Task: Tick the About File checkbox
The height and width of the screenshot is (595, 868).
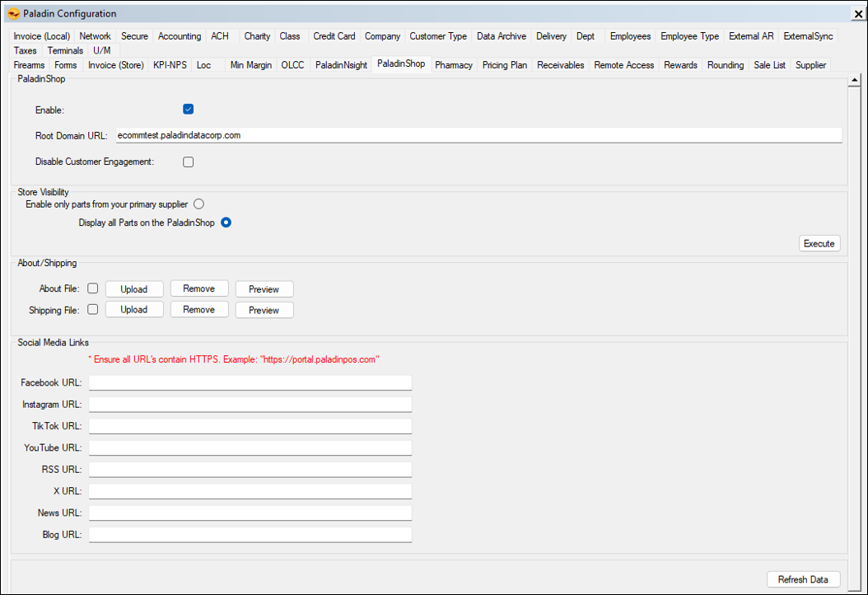Action: 93,288
